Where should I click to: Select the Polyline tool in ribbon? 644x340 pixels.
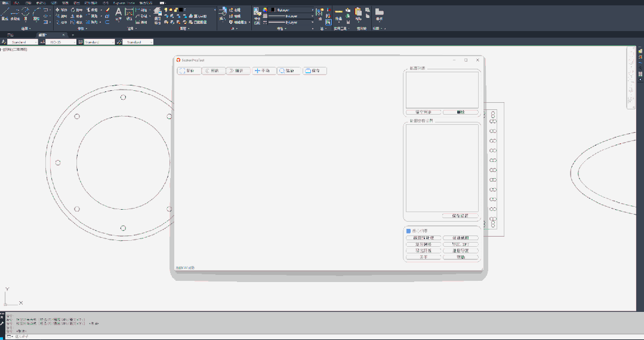pyautogui.click(x=15, y=14)
